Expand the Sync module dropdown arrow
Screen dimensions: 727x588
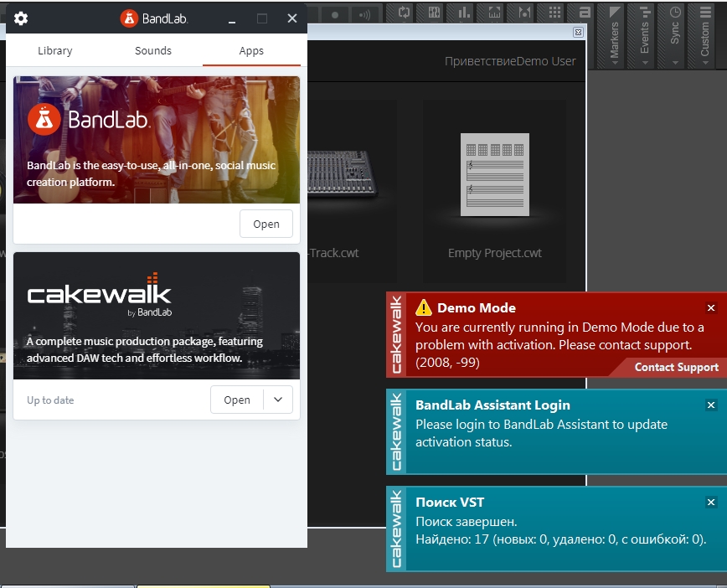(675, 63)
